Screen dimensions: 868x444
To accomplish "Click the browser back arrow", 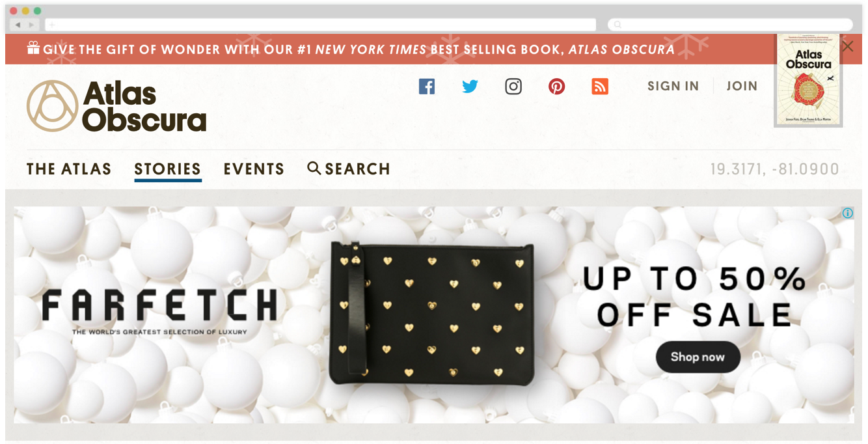I will 18,25.
